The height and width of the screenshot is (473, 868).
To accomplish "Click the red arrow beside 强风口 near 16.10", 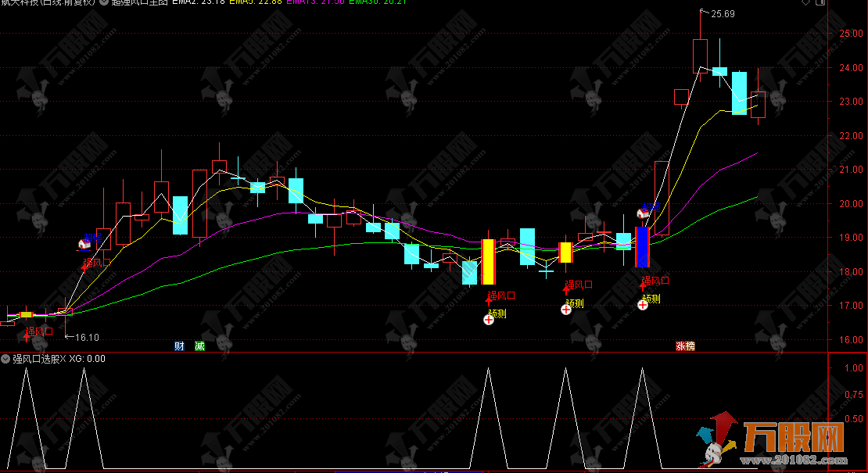I will click(27, 336).
